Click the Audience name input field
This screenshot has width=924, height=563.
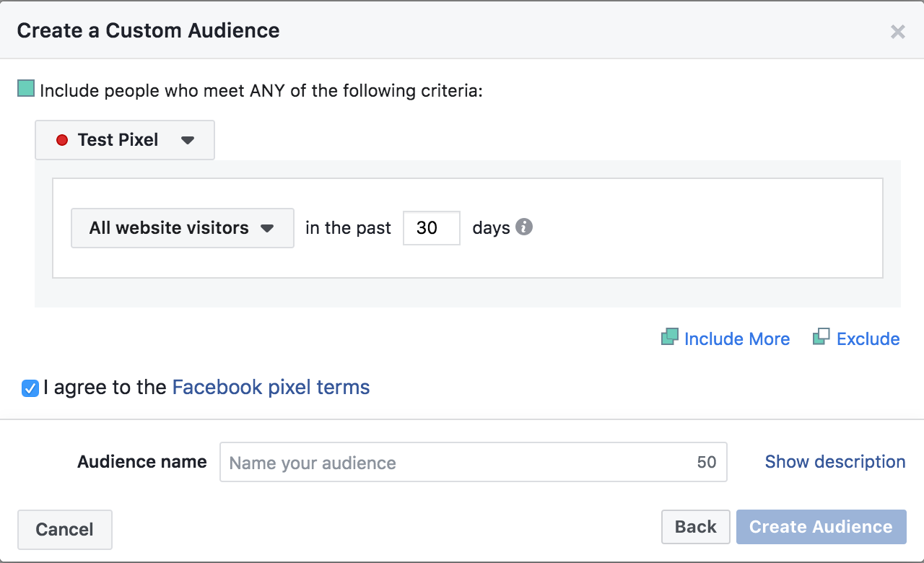click(x=474, y=462)
